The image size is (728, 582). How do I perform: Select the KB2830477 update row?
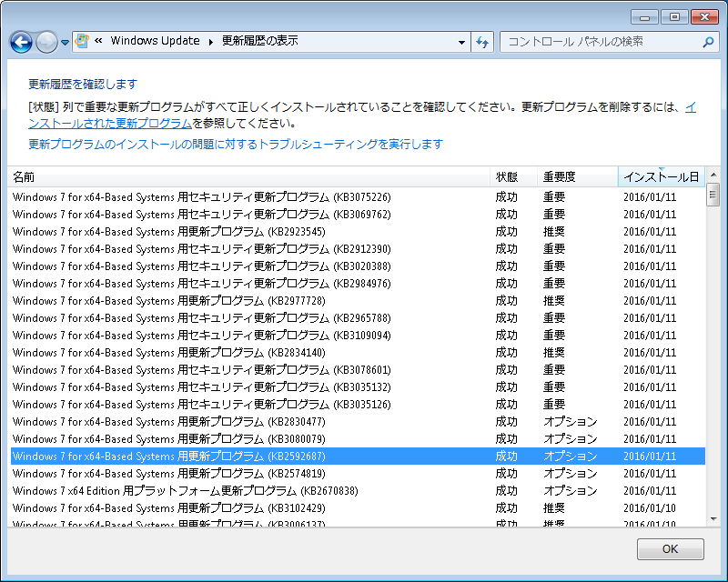coord(358,421)
